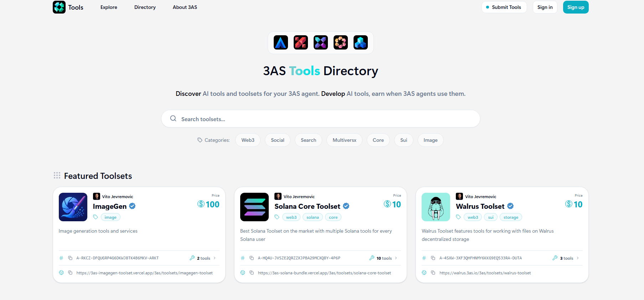The height and width of the screenshot is (300, 644).
Task: Open the Solana Core Toolset thumbnail
Action: 254,207
